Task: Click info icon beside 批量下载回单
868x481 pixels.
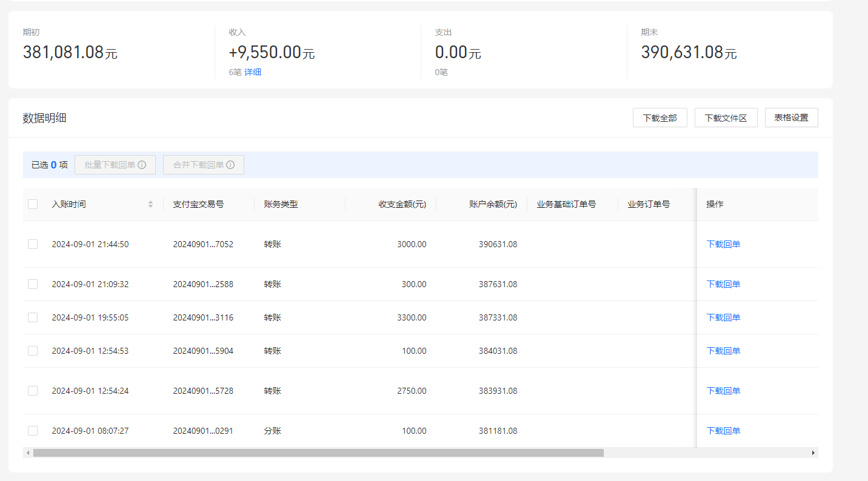Action: pos(142,165)
